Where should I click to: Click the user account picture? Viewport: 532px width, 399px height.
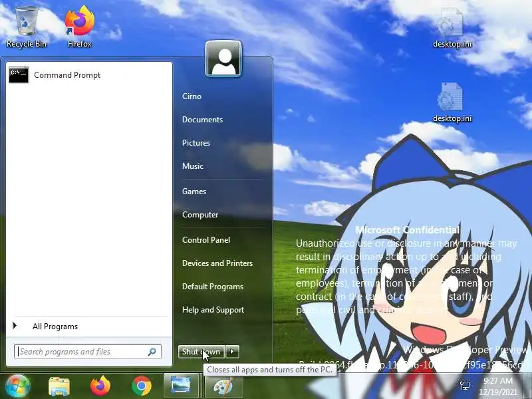point(223,59)
